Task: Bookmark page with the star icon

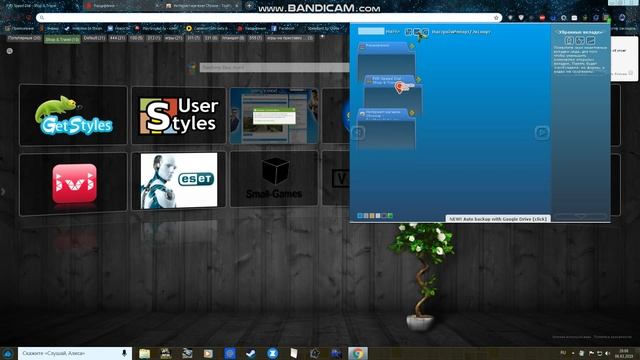Action: click(x=496, y=18)
